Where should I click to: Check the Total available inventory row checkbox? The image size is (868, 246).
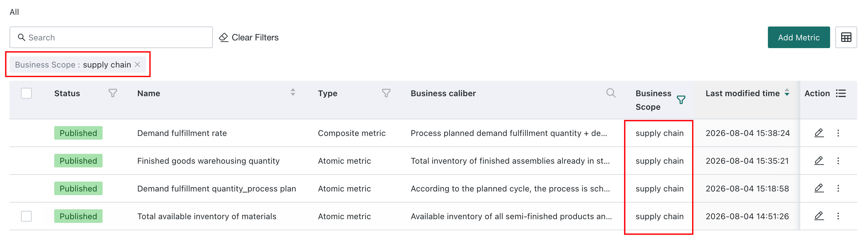(x=26, y=216)
